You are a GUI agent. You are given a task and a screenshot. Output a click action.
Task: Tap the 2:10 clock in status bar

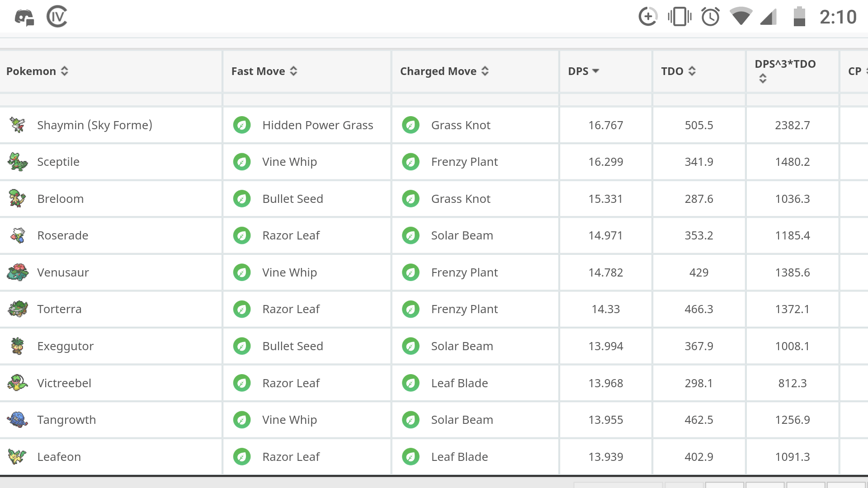pyautogui.click(x=838, y=17)
